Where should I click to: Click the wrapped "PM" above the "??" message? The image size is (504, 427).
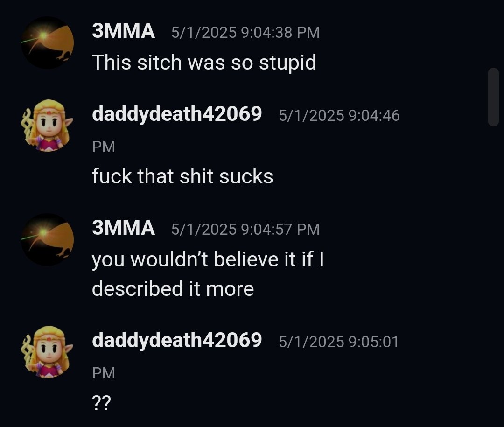(104, 373)
